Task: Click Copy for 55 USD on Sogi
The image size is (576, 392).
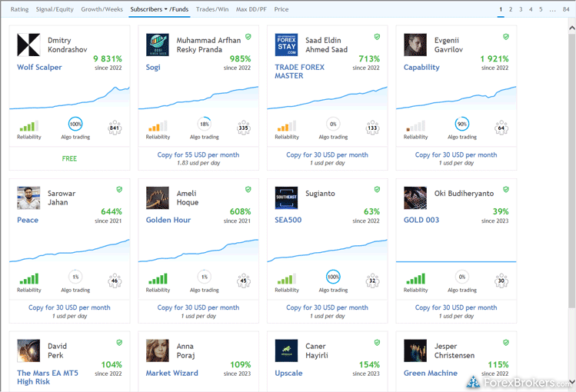Action: point(198,154)
